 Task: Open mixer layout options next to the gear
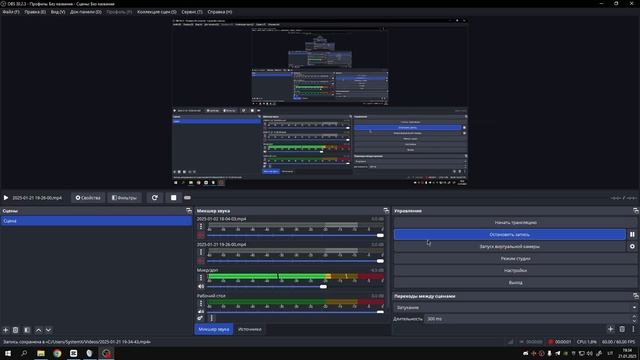211,318
